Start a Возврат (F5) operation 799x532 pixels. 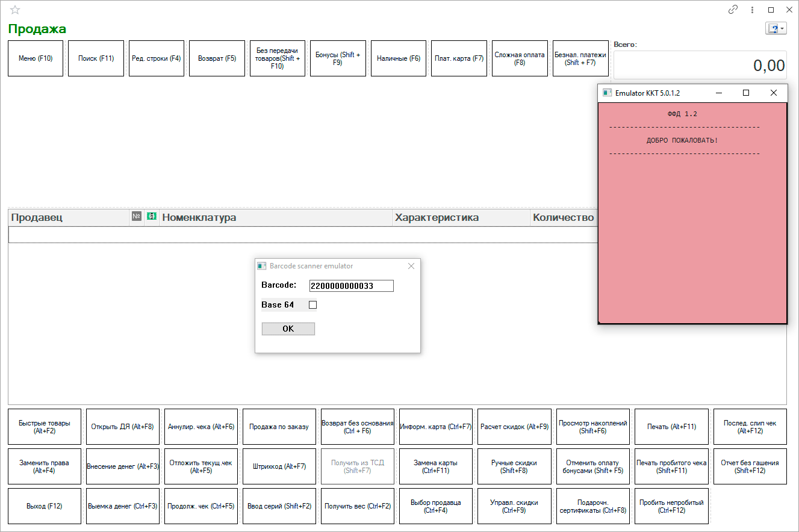click(217, 58)
